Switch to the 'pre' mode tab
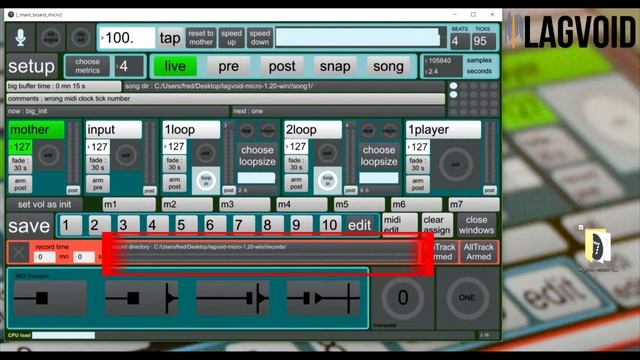640x360 pixels. (229, 66)
